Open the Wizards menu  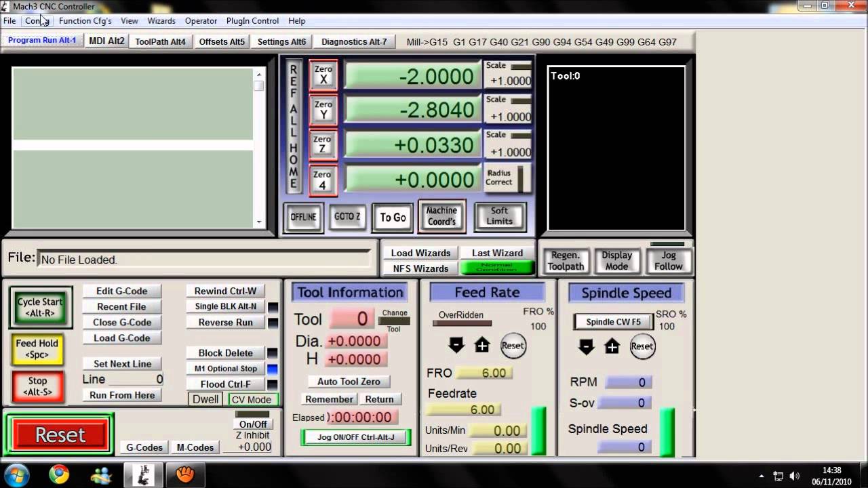point(161,21)
